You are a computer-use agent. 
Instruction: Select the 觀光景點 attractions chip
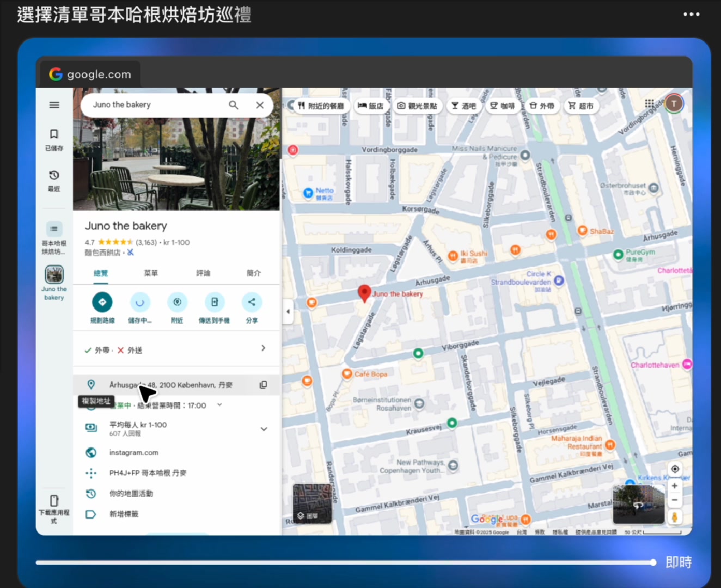(x=417, y=106)
